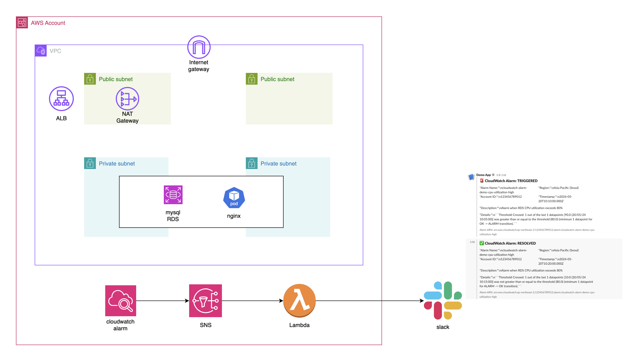Viewport: 644px width, 346px height.
Task: Select the right Private subnet lock icon
Action: click(251, 163)
